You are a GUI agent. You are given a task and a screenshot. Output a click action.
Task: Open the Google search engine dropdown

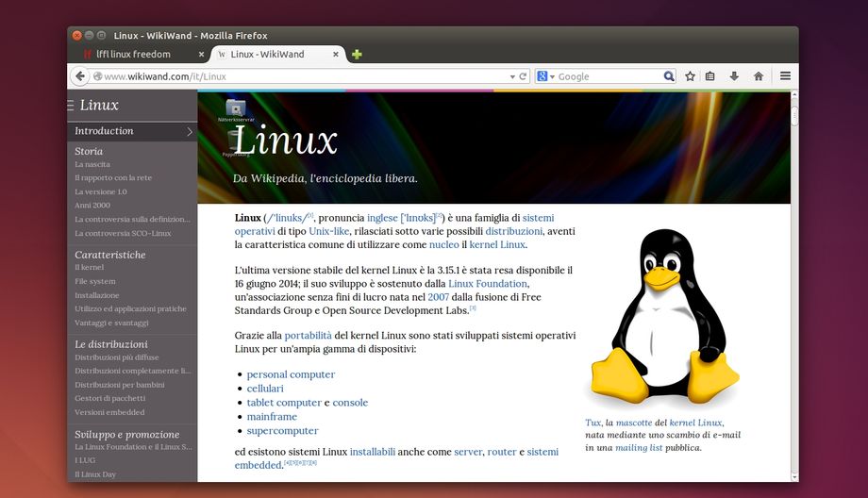tap(545, 76)
